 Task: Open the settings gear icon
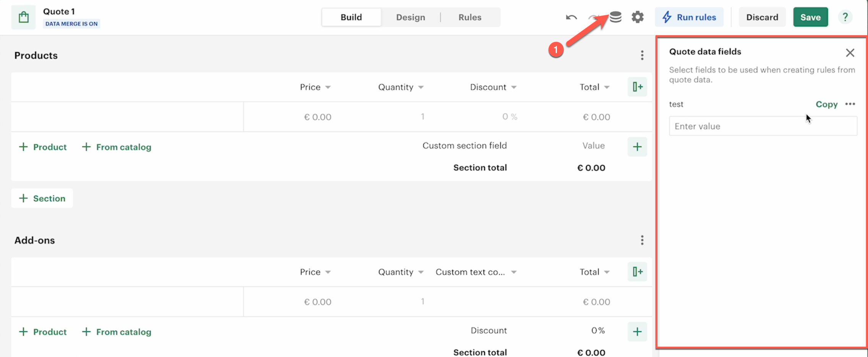pos(638,17)
